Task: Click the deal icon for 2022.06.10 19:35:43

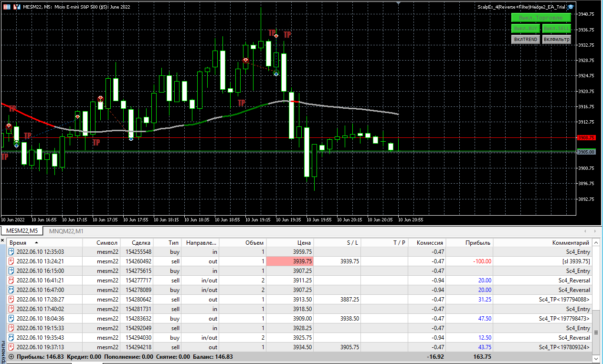Action: (11, 338)
